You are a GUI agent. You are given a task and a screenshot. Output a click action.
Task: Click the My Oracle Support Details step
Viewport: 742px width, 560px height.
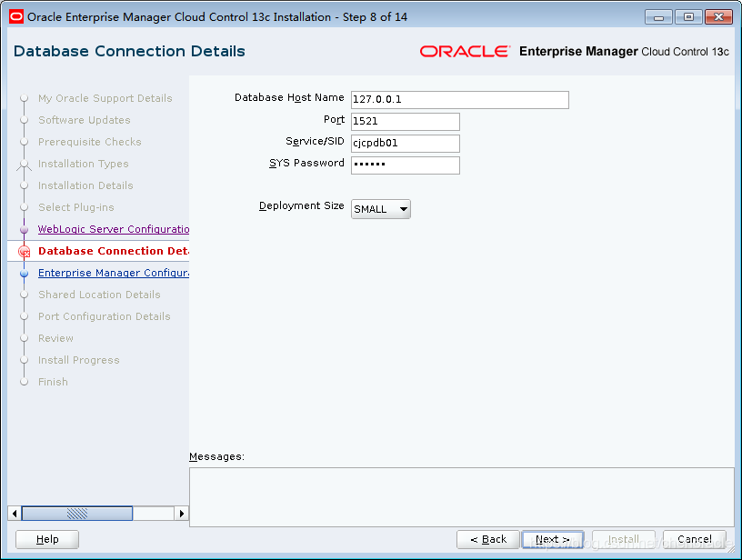click(x=105, y=98)
